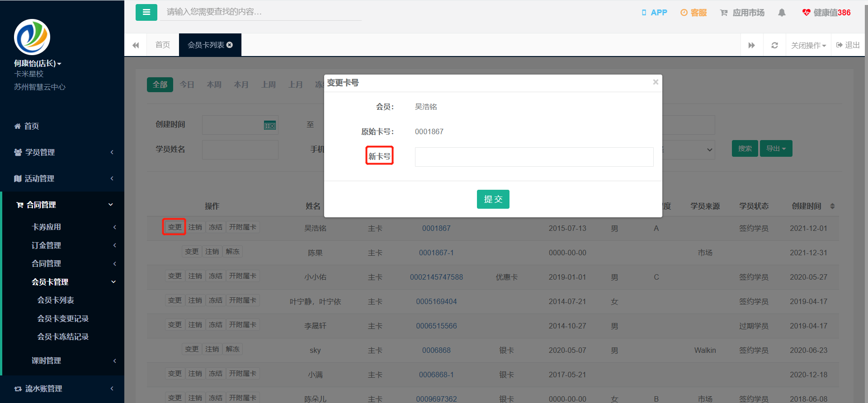Focus the 新卡号 input field

[x=534, y=157]
